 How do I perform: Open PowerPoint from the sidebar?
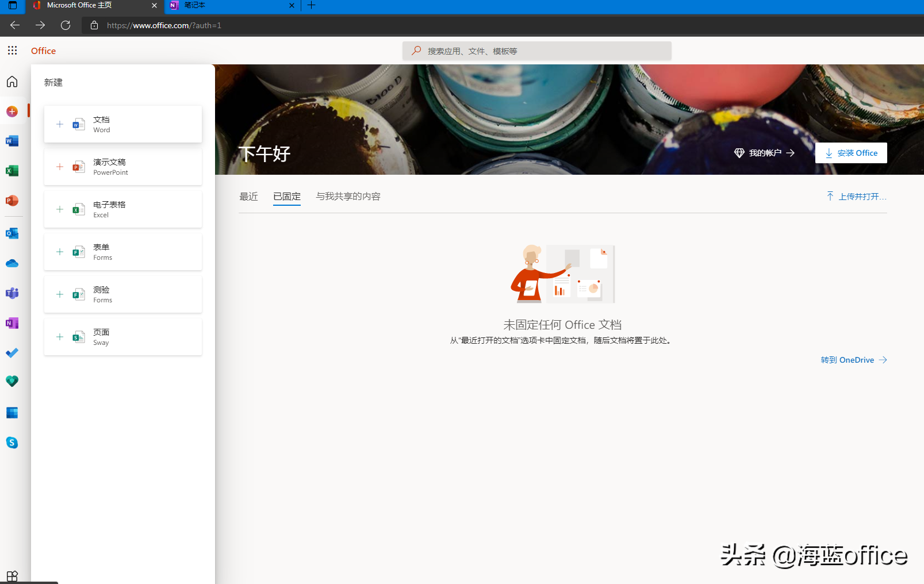(12, 201)
